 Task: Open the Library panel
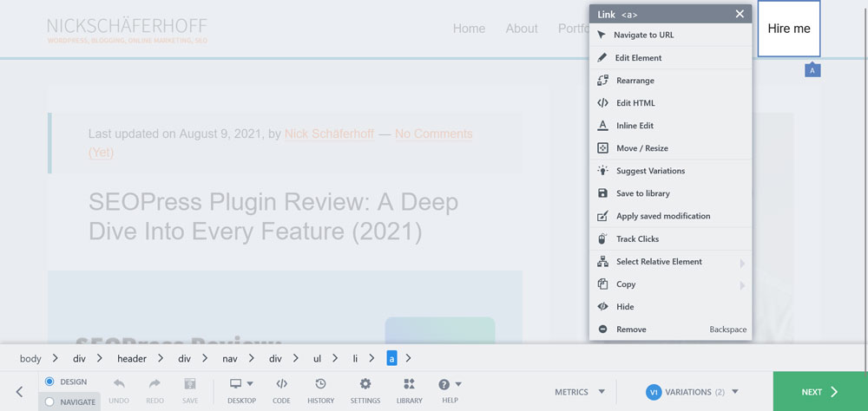[409, 389]
